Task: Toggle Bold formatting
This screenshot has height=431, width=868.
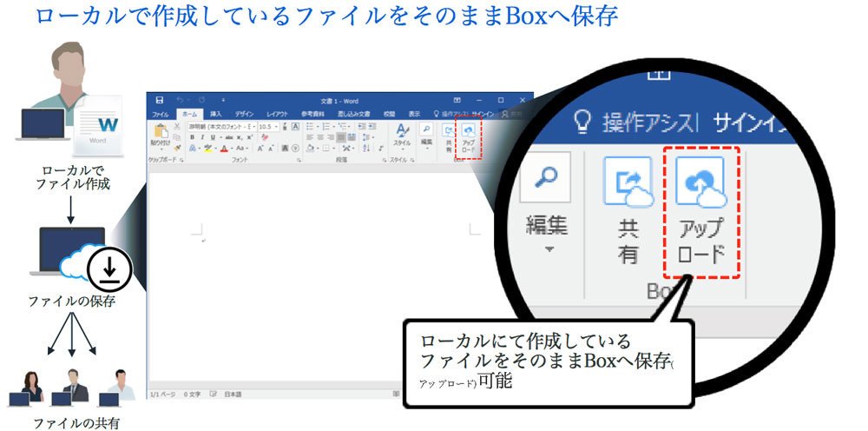Action: click(192, 137)
